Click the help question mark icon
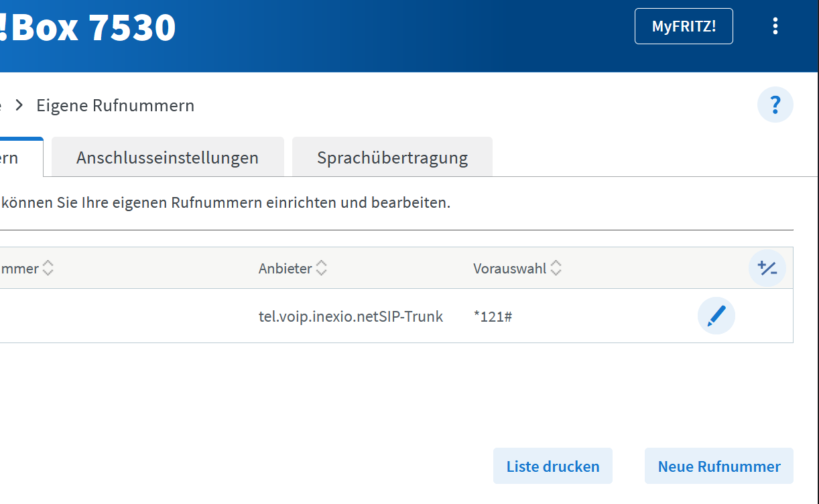The width and height of the screenshot is (819, 504). (x=775, y=105)
